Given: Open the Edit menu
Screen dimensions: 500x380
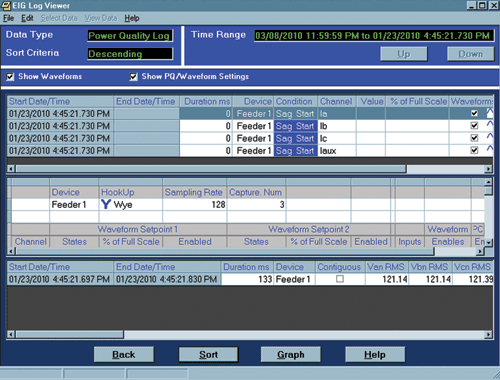Looking at the screenshot, I should point(27,18).
